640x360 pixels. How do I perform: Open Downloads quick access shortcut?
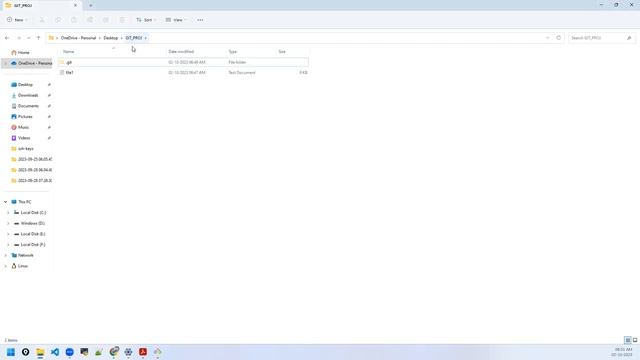pos(28,95)
